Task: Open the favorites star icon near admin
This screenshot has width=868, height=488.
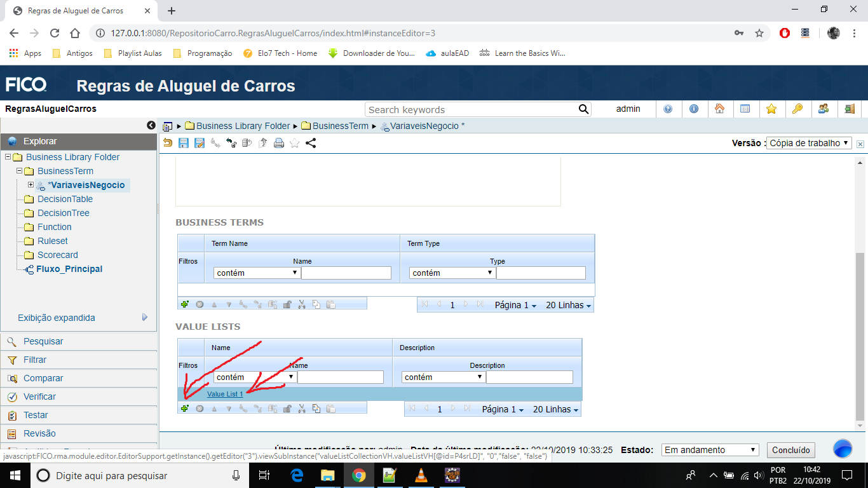Action: click(x=771, y=109)
